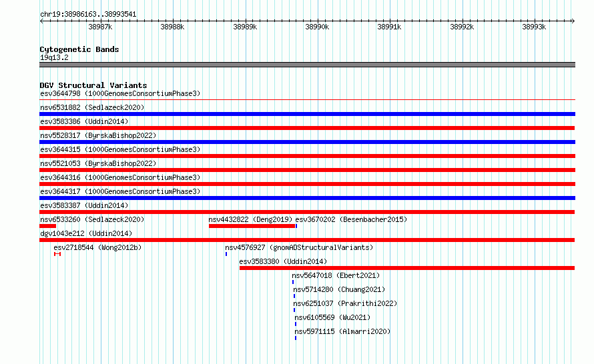Viewport: 594px width, 364px height.
Task: Select the blue bar under esv3644317
Action: pyautogui.click(x=307, y=198)
